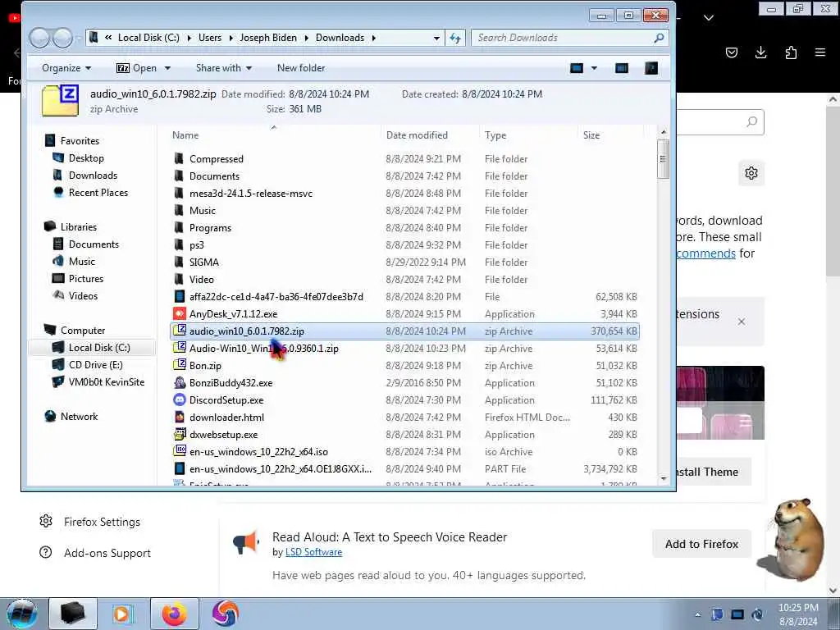This screenshot has height=630, width=840.
Task: Select CD Drive (E:) in sidebar
Action: (95, 365)
